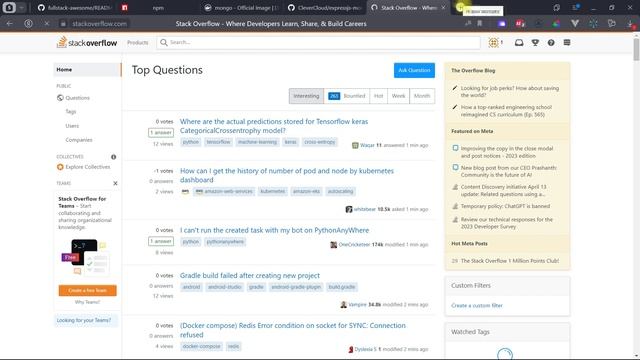Viewport: 640px width, 360px height.
Task: Open the Products menu
Action: (x=138, y=42)
